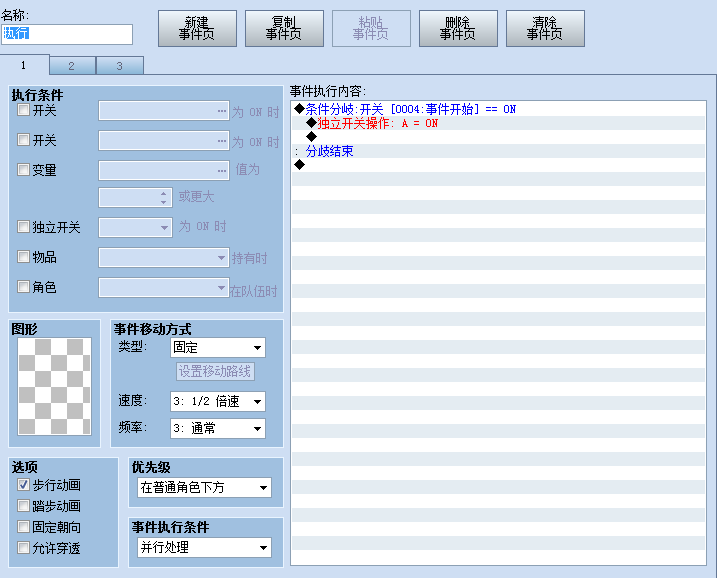The image size is (717, 578).
Task: Enable the 踏步动画 option
Action: (x=23, y=506)
